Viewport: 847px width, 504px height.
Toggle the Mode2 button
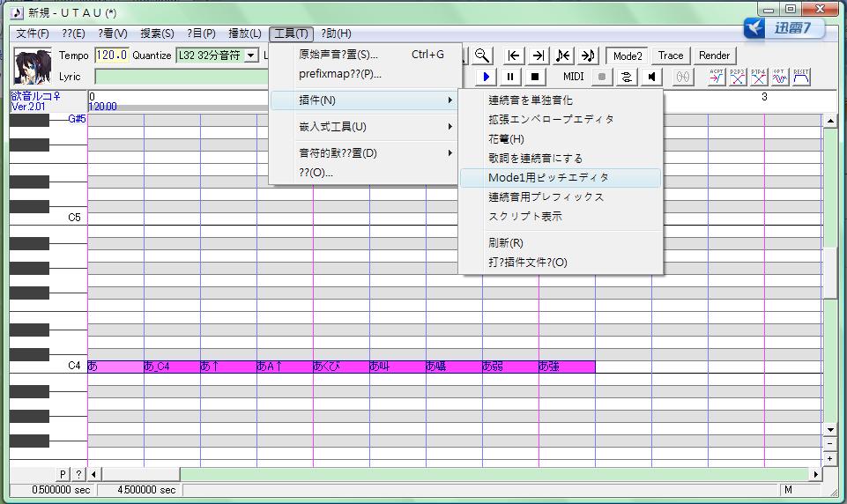pos(628,56)
